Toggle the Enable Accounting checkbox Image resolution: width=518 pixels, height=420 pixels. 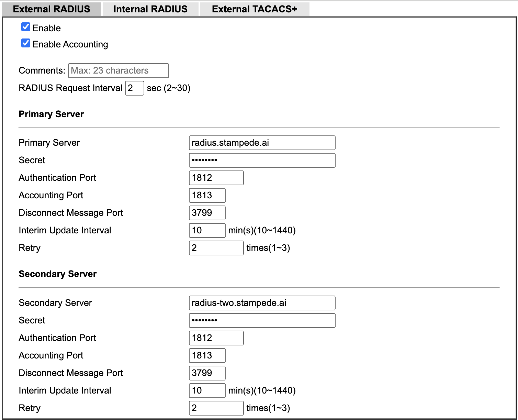[x=25, y=43]
